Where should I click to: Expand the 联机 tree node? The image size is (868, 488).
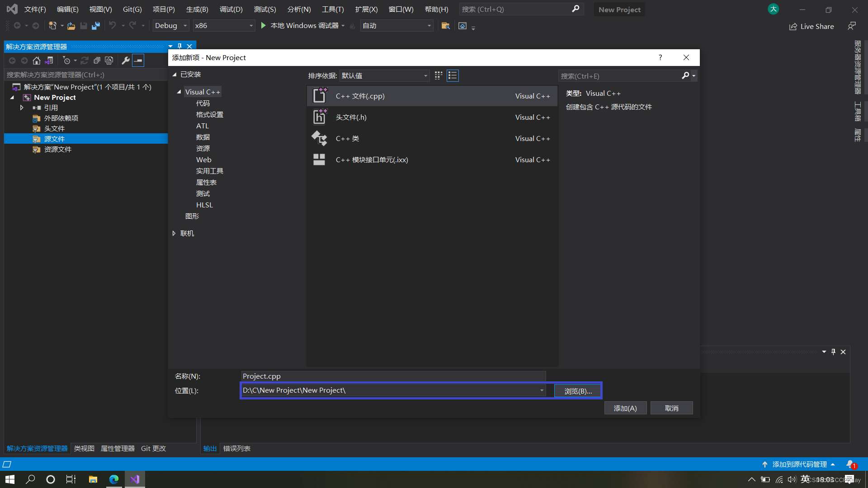pyautogui.click(x=174, y=233)
